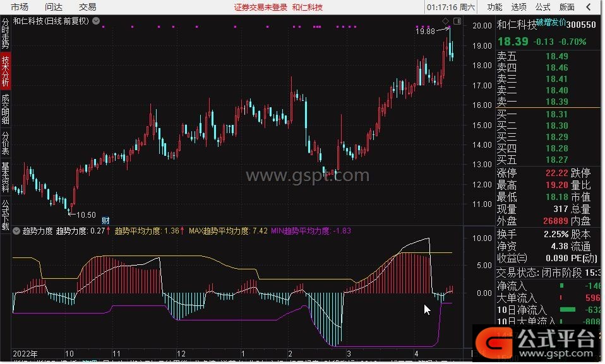Click the 涨停 limit-up value 22.22
The image size is (605, 364).
tap(557, 173)
